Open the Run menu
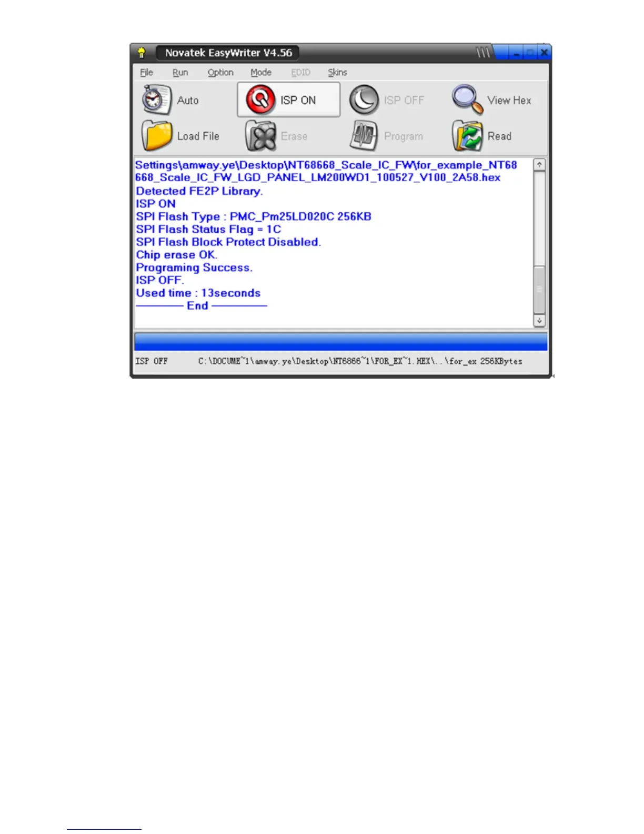This screenshot has height=834, width=644. (x=180, y=72)
